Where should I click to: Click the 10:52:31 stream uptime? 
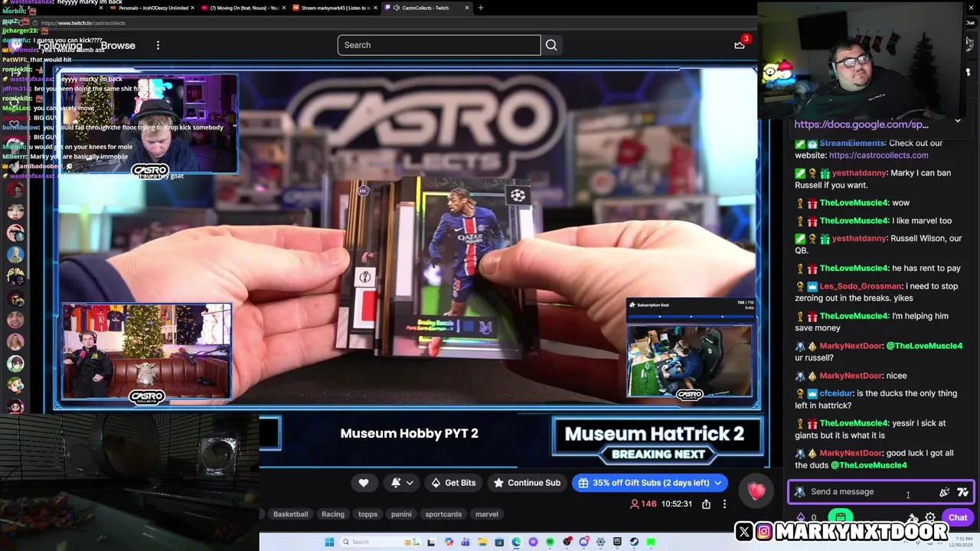pos(677,504)
